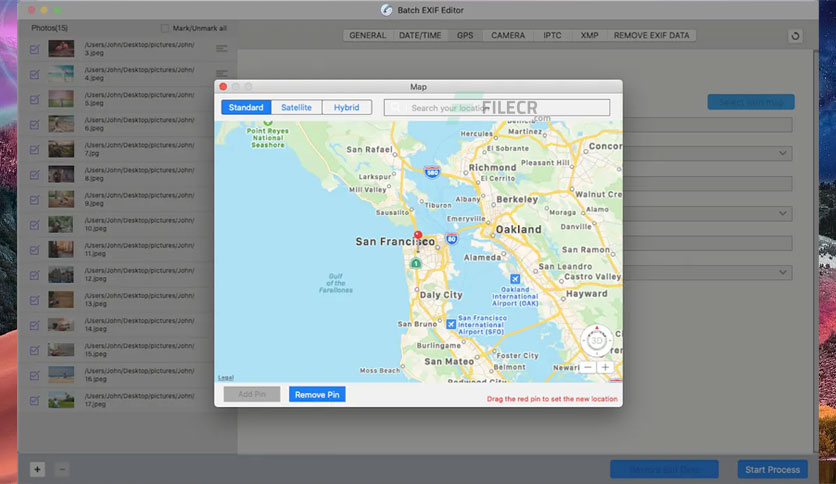836x484 pixels.
Task: Open details icon for 3.jpeg row
Action: [x=221, y=49]
